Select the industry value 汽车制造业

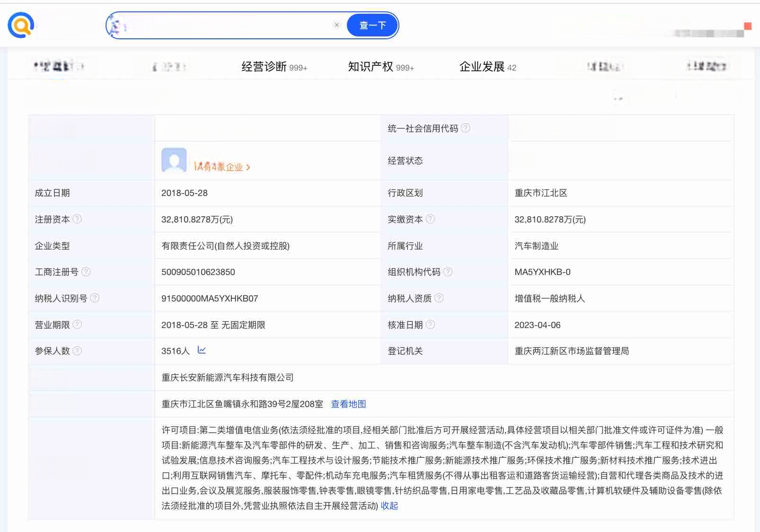[537, 246]
